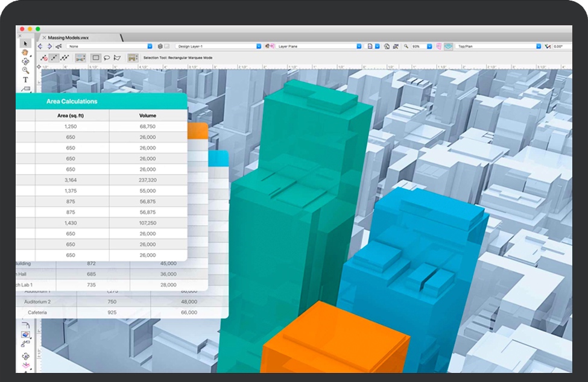
Task: Pick the Zoom magnifier tool
Action: tap(25, 70)
